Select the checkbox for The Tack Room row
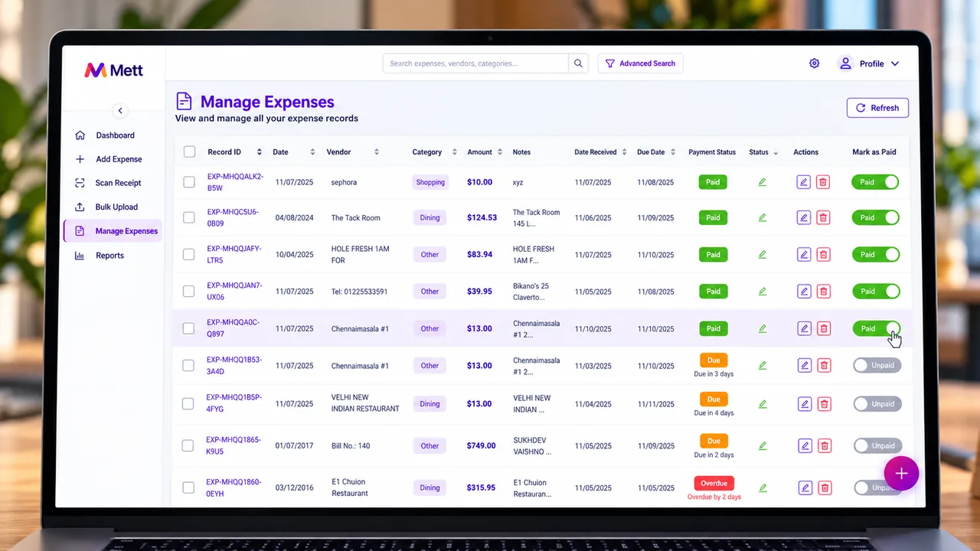Image resolution: width=980 pixels, height=551 pixels. 189,218
